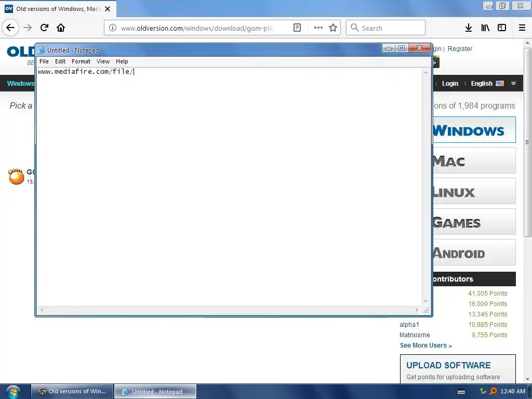Open contributor alpha1 profile

409,325
